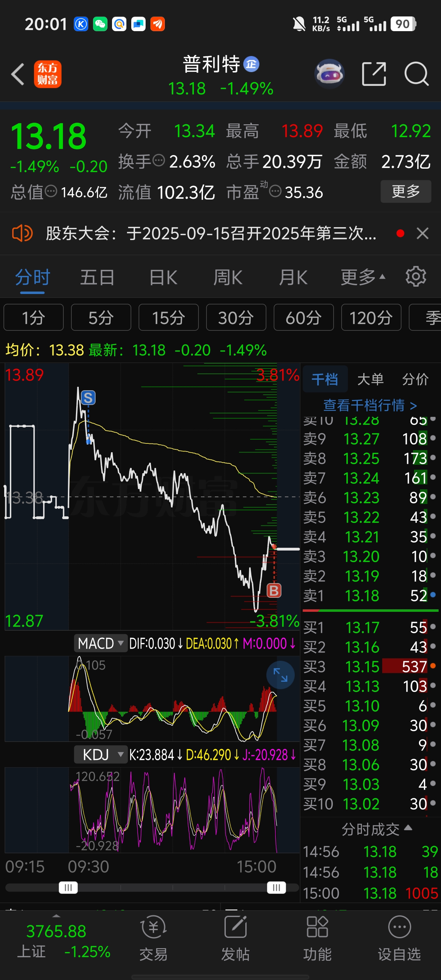
Task: Tap the fullscreen expand chart icon
Action: [280, 675]
